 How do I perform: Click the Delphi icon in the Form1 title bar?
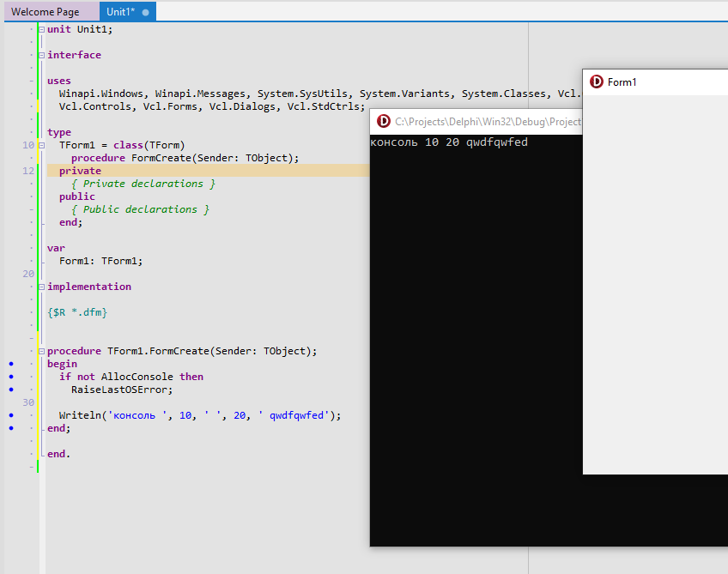coord(597,82)
